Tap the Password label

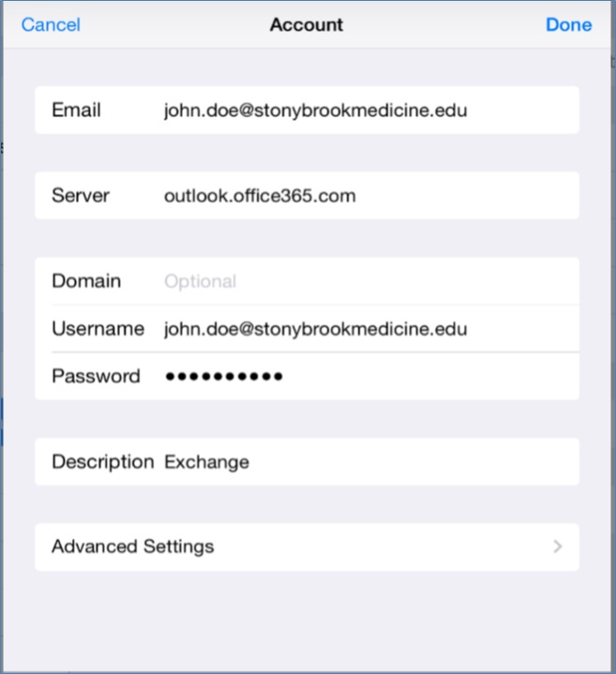[96, 377]
